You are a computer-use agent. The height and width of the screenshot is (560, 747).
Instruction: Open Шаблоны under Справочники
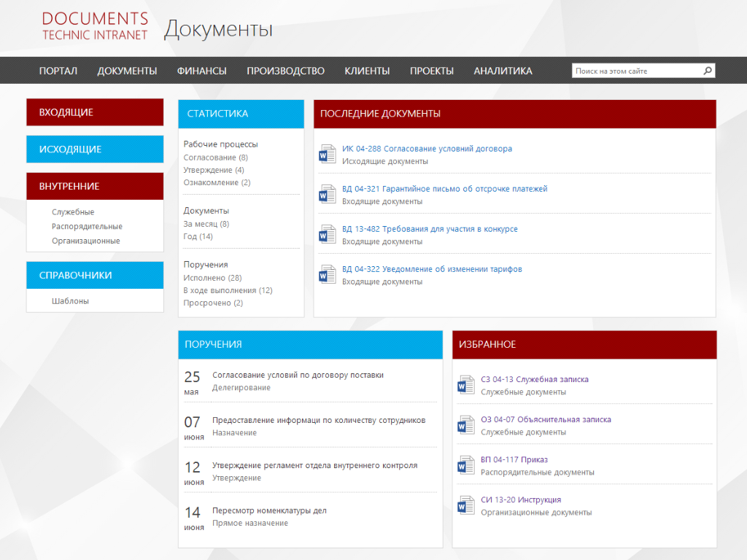pos(70,300)
